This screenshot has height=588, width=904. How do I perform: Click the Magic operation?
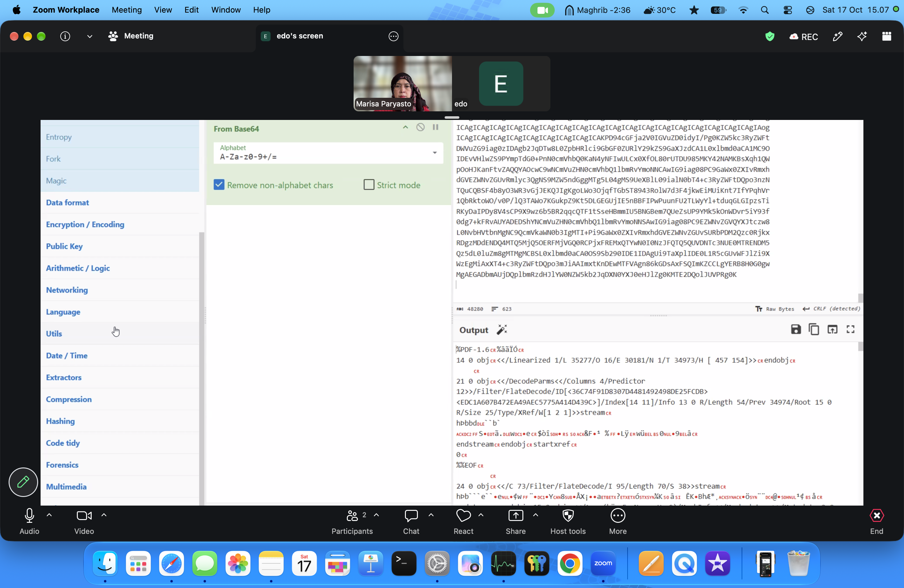[x=120, y=181]
